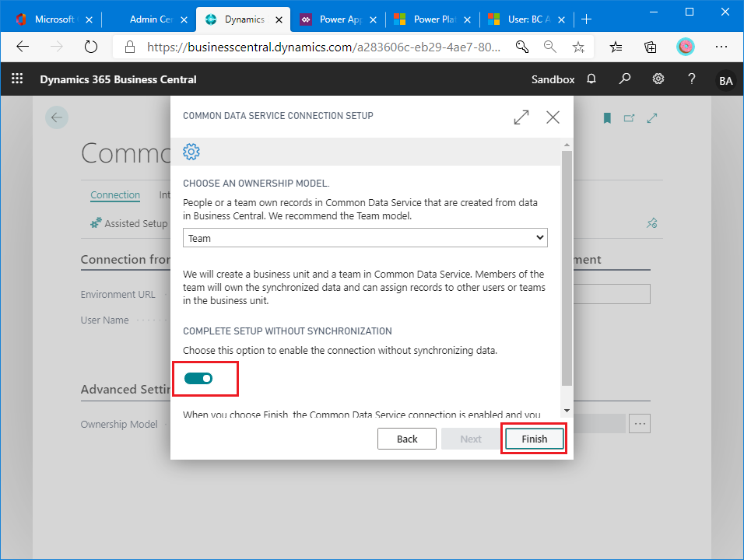Refresh the browser page

[x=90, y=47]
